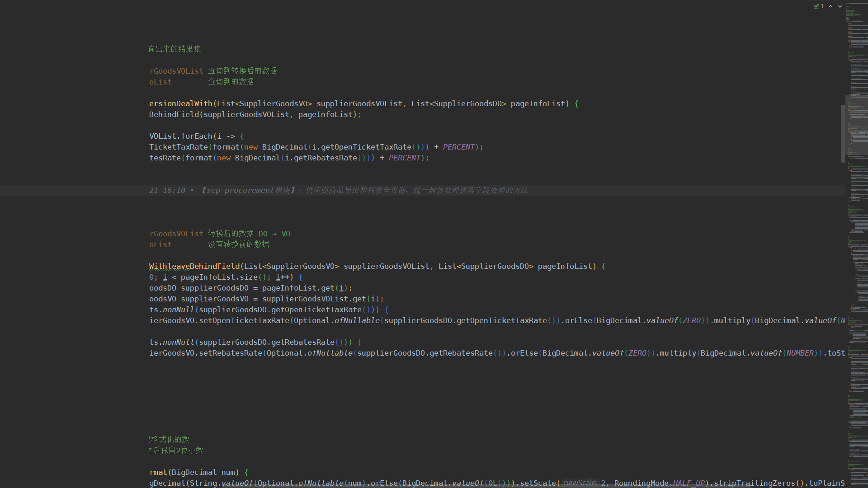868x488 pixels.
Task: Click the comment '后保留2位小数'
Action: coord(178,450)
